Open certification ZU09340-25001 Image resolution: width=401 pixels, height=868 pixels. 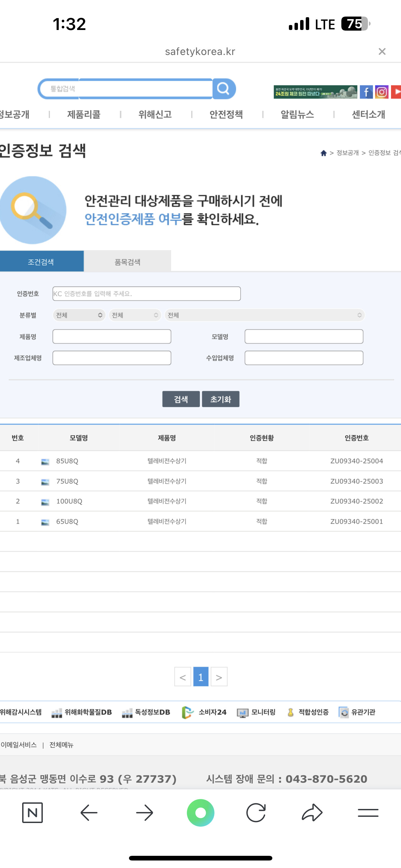tap(357, 521)
